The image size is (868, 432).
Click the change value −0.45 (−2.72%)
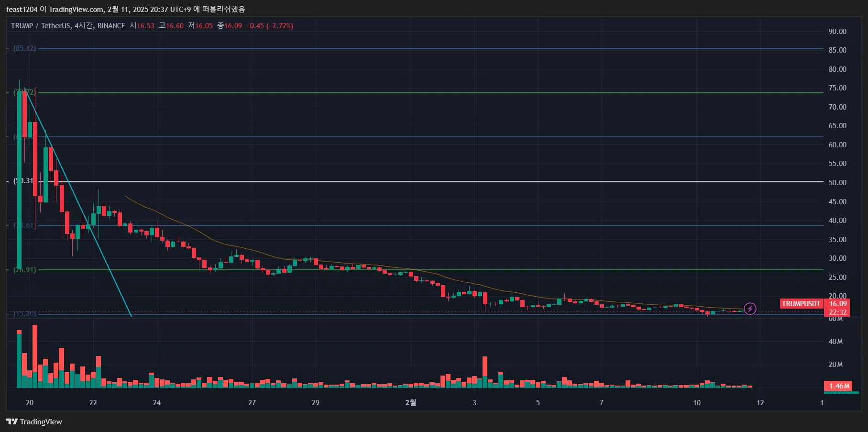coord(270,26)
